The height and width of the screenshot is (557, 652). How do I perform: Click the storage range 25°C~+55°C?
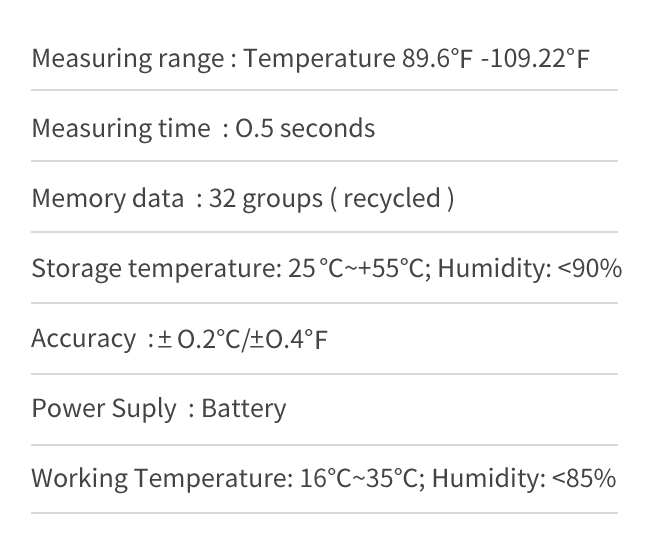point(357,268)
